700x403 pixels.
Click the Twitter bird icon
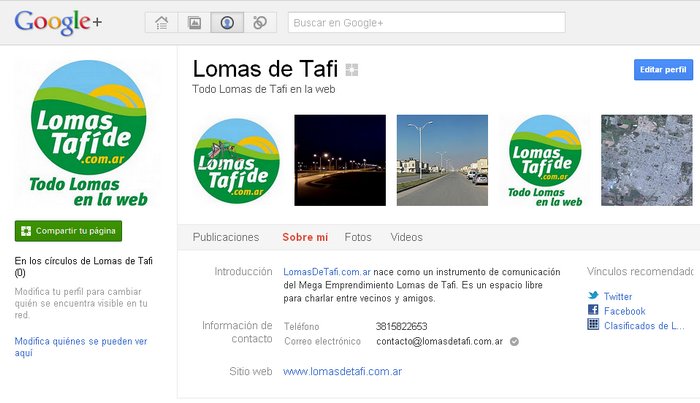593,295
